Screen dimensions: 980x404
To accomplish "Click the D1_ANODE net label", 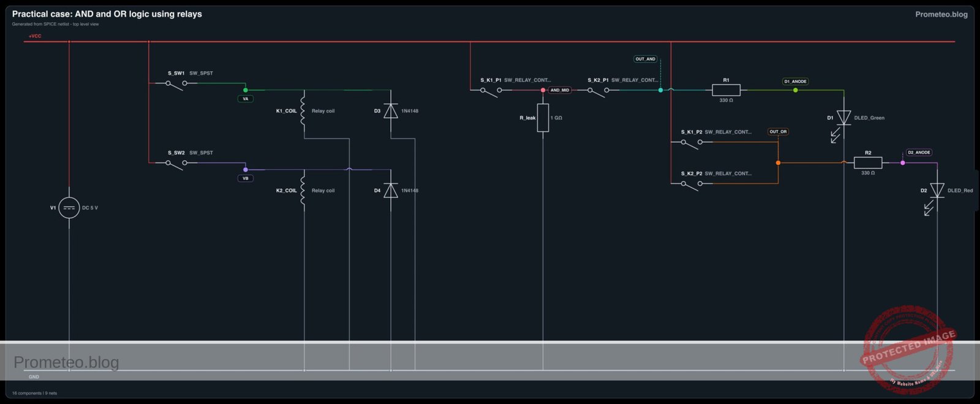I will click(x=796, y=82).
